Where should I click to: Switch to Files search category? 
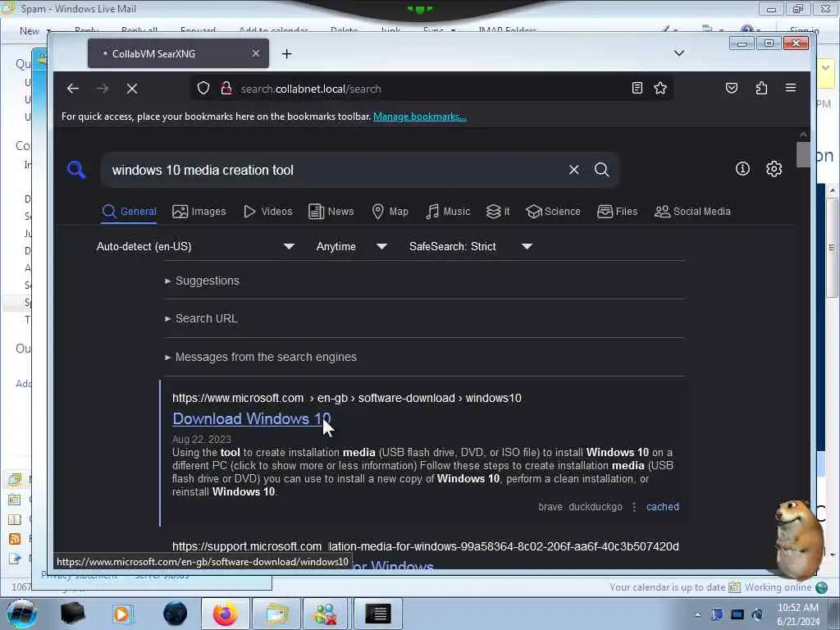coord(617,212)
